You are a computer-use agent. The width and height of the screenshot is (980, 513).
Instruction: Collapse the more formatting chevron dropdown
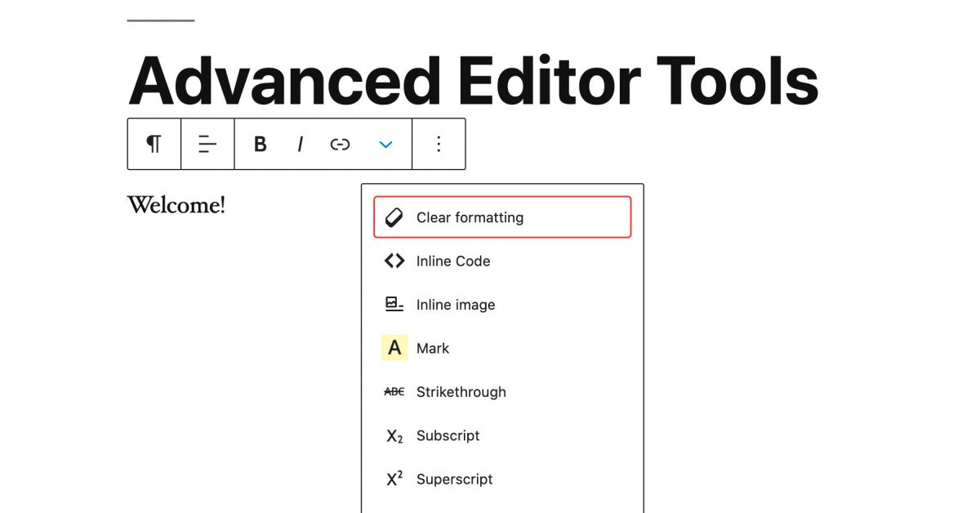coord(386,145)
